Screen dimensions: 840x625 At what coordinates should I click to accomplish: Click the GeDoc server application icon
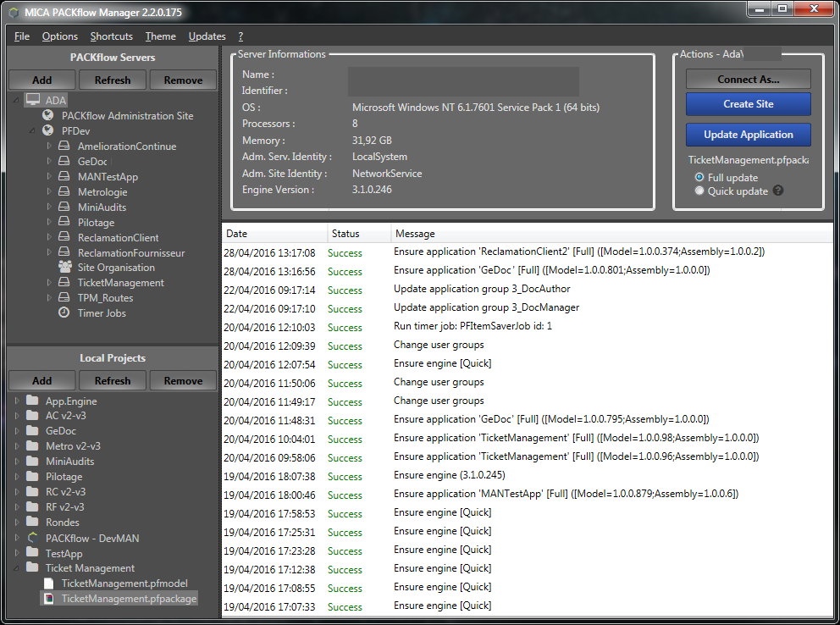(x=64, y=161)
